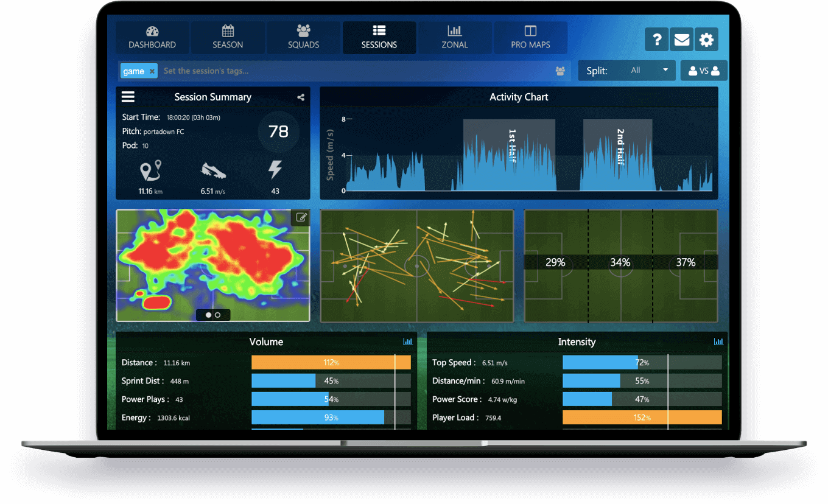Click the heatmap pitch thumbnail

pos(213,265)
